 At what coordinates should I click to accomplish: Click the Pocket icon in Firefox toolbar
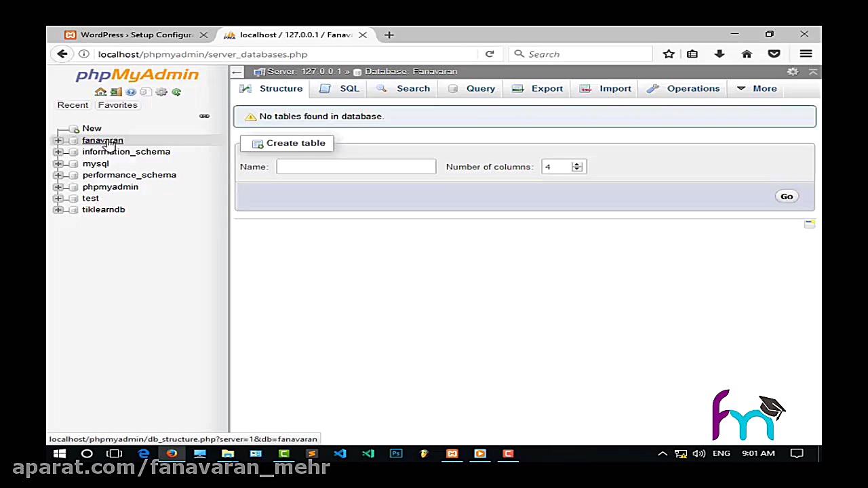tap(774, 54)
